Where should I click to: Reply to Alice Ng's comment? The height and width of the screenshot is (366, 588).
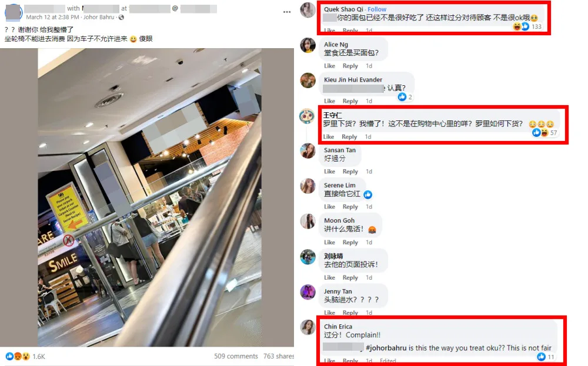(x=350, y=66)
